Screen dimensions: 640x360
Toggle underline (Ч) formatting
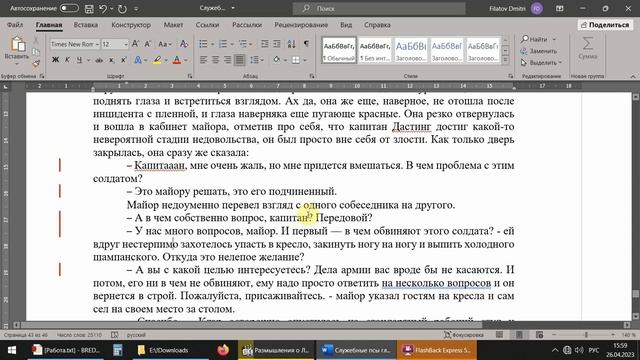(x=79, y=60)
